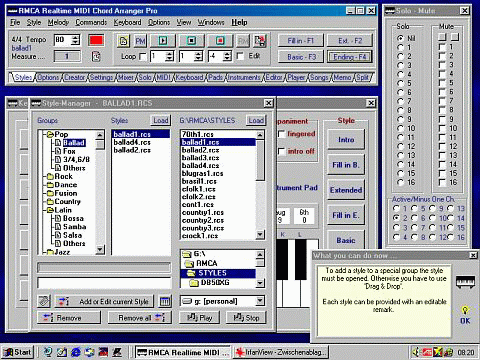480x360 pixels.
Task: Mute channel 9 checkbox
Action: 442,119
